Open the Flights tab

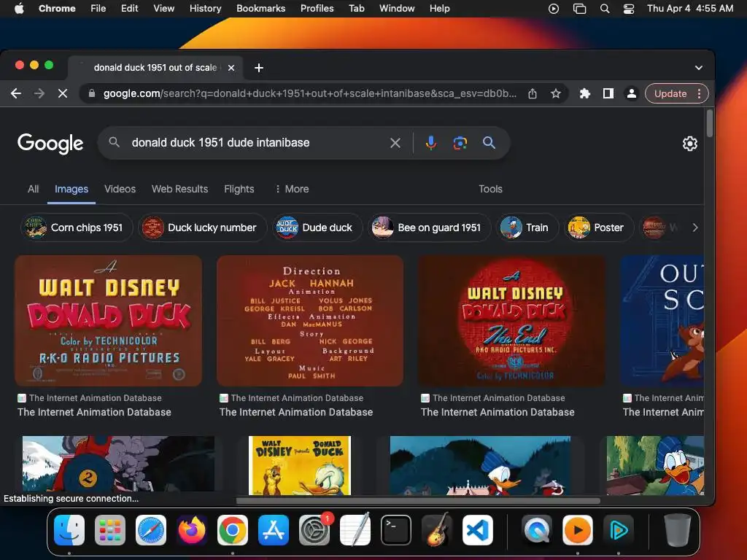click(x=239, y=189)
